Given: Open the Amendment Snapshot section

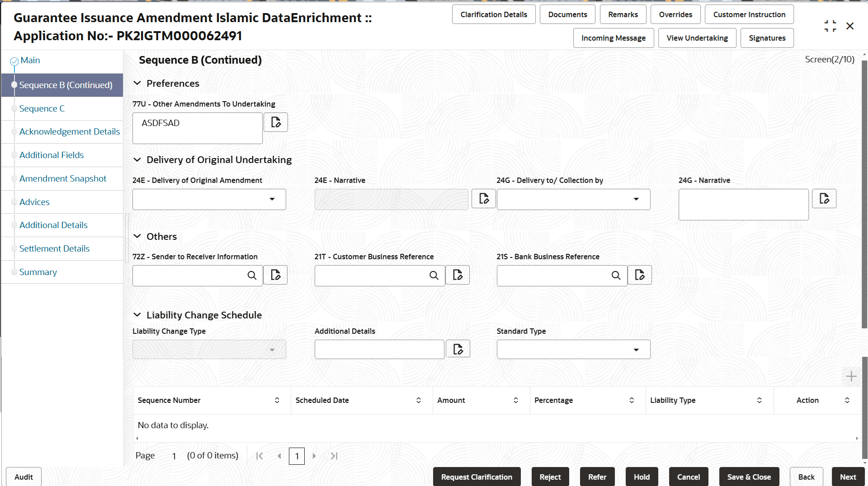Looking at the screenshot, I should (62, 178).
